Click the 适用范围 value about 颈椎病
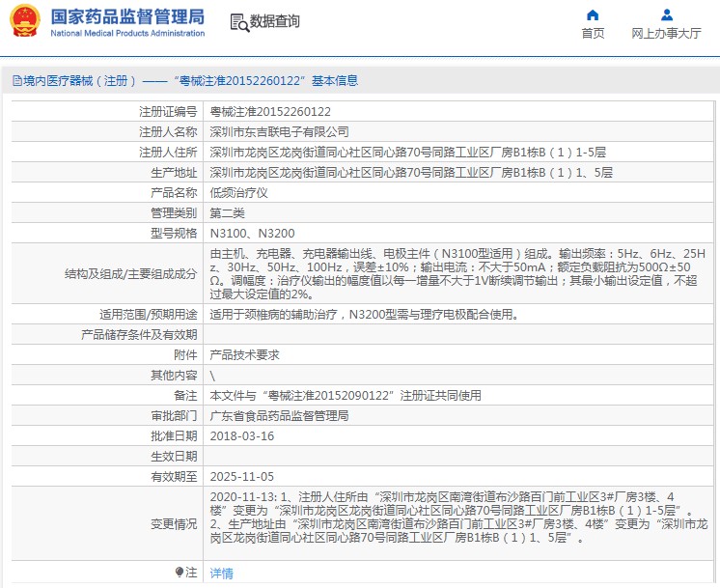This screenshot has width=720, height=588. pos(364,314)
